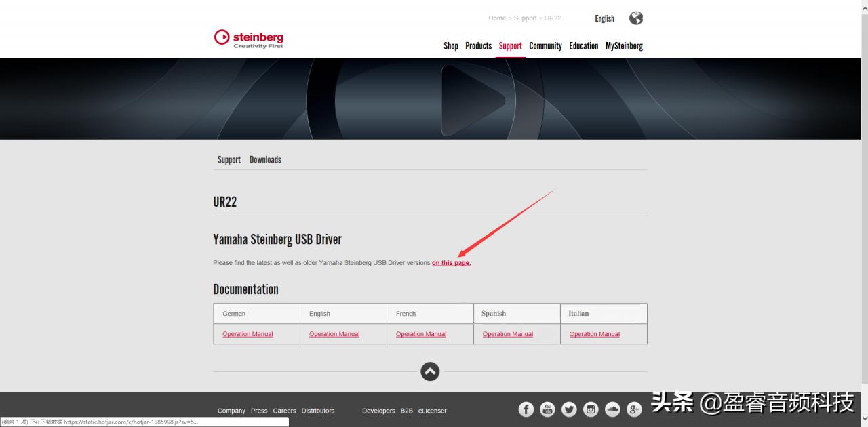Open the French Operation Manual
Screen dimensions: 868x427
point(421,334)
